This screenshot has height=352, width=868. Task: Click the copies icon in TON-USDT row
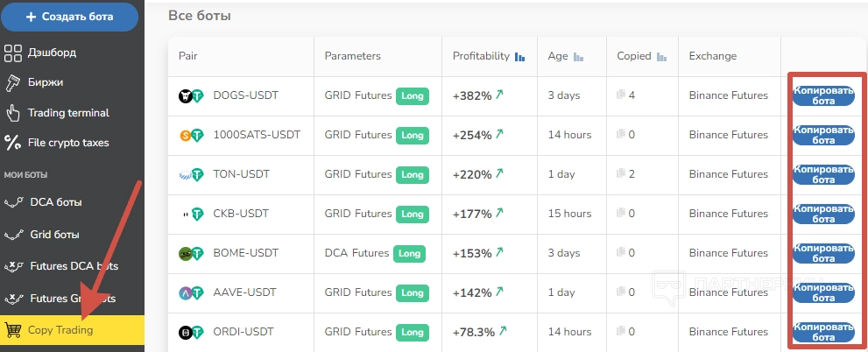coord(621,173)
